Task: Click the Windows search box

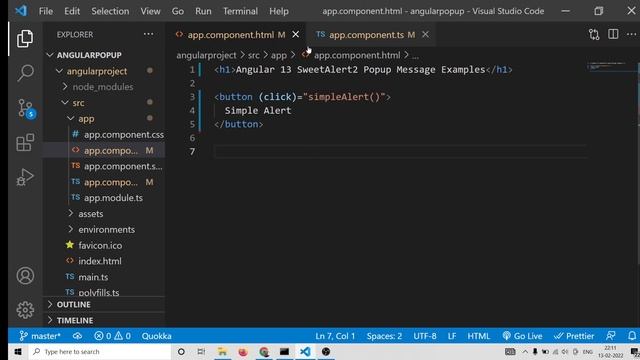Action: [x=100, y=351]
